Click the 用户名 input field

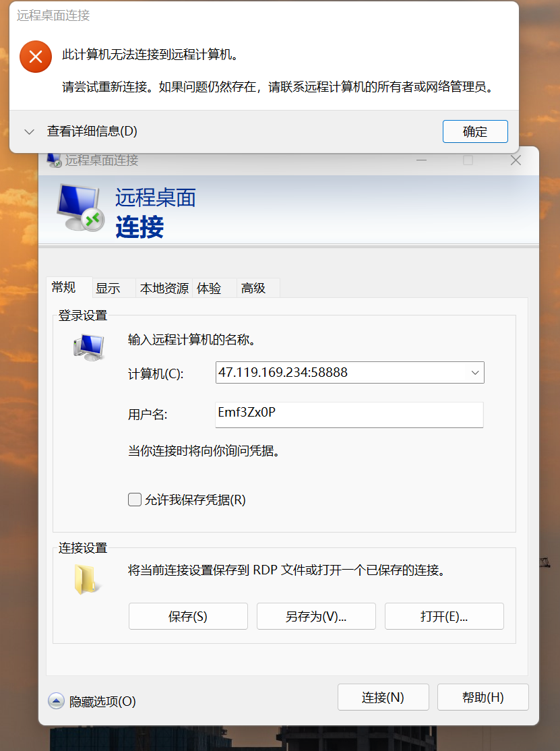[x=349, y=415]
